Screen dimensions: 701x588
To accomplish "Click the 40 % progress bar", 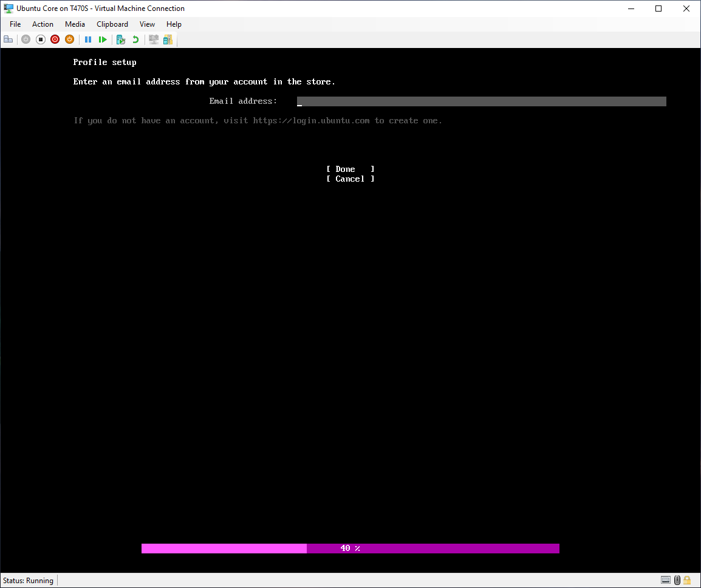I will 350,548.
